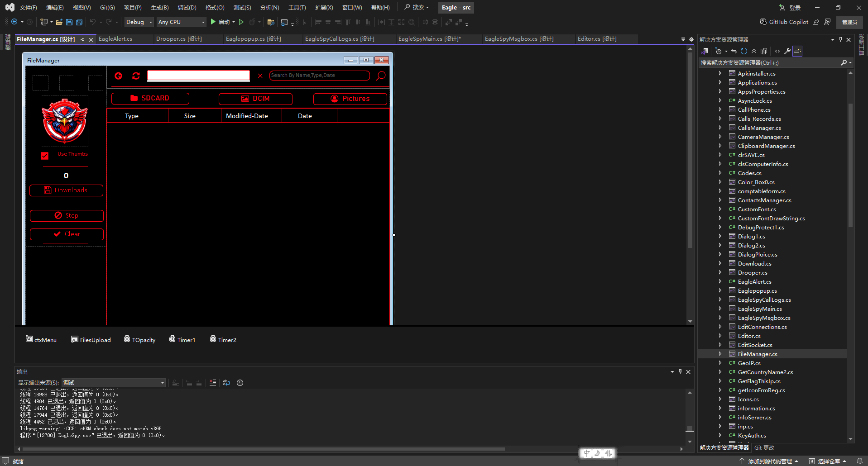Image resolution: width=868 pixels, height=466 pixels.
Task: Click the red X icon beside path box
Action: tap(260, 76)
